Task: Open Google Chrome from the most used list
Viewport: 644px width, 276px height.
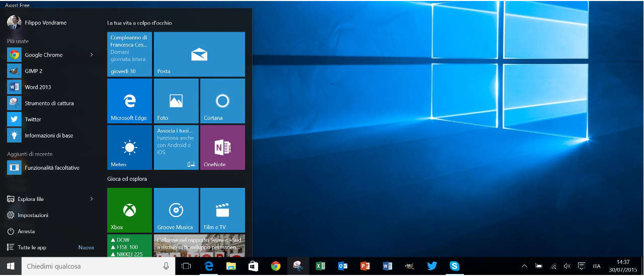Action: click(x=50, y=55)
